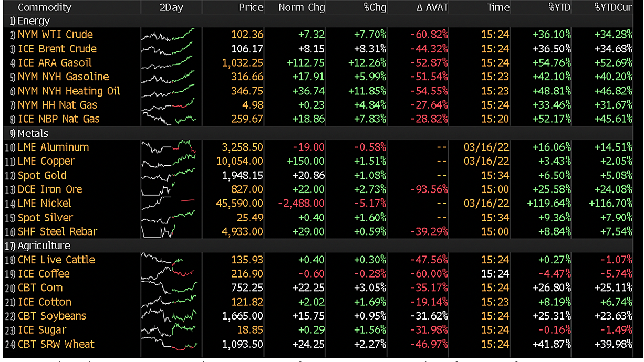
Task: Open ICE ARA Gasoil
Action: point(55,63)
